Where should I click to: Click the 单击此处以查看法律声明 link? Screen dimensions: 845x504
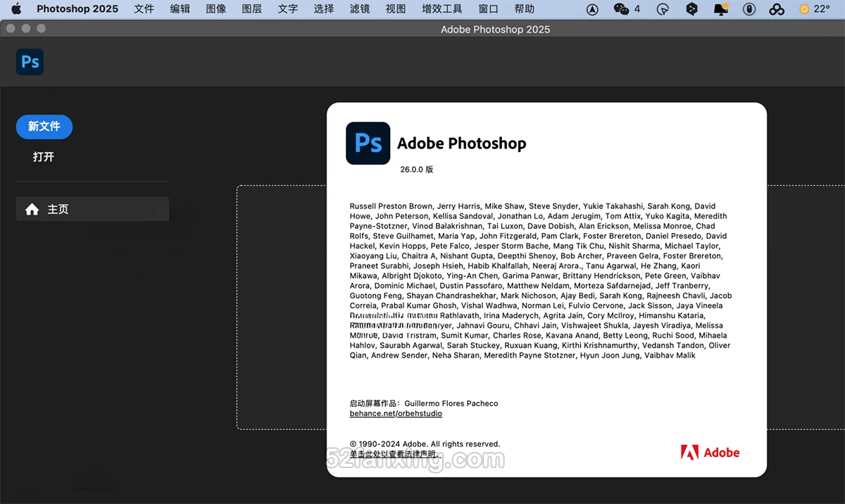coord(395,454)
